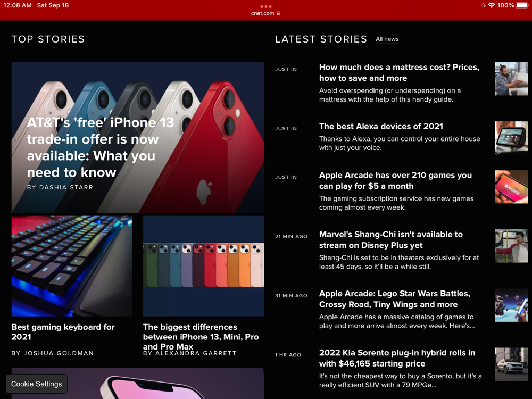Tap the three-dot multitasking icon
The height and width of the screenshot is (399, 532).
tap(265, 6)
